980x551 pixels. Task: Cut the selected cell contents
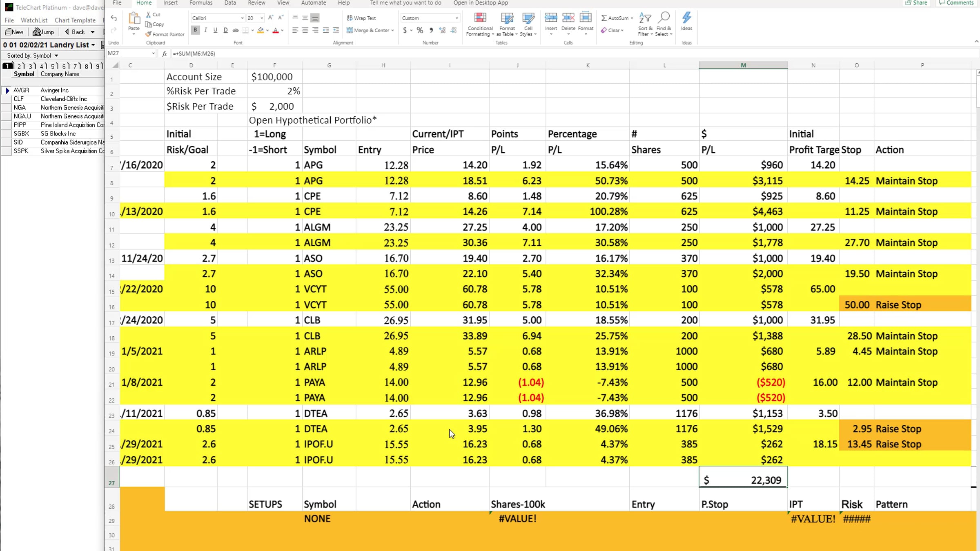[x=154, y=15]
